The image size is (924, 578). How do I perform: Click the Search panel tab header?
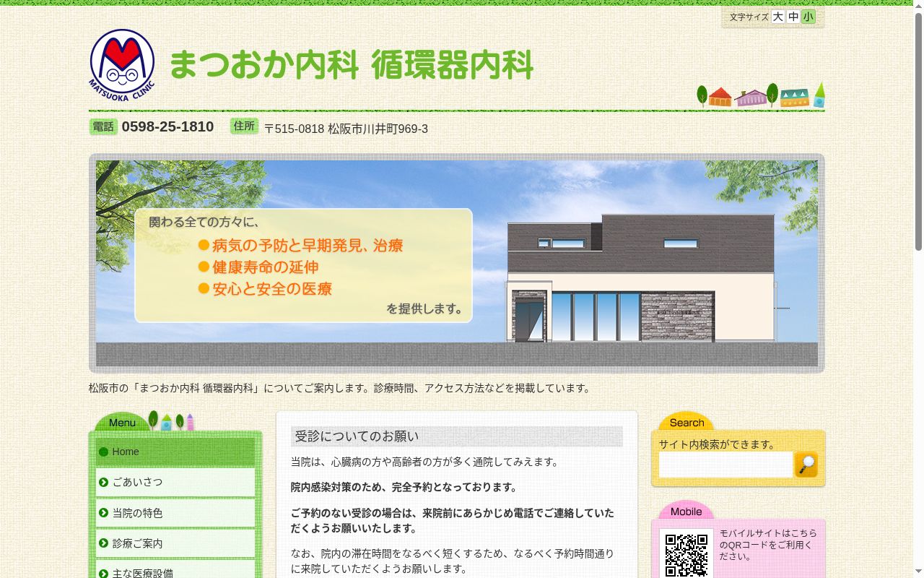tap(687, 422)
